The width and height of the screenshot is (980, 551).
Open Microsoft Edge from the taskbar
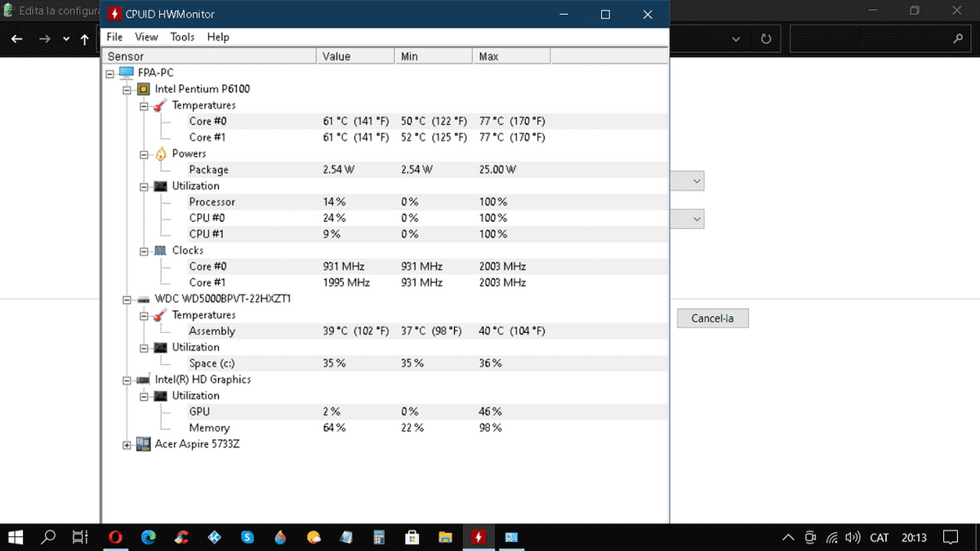click(x=149, y=537)
